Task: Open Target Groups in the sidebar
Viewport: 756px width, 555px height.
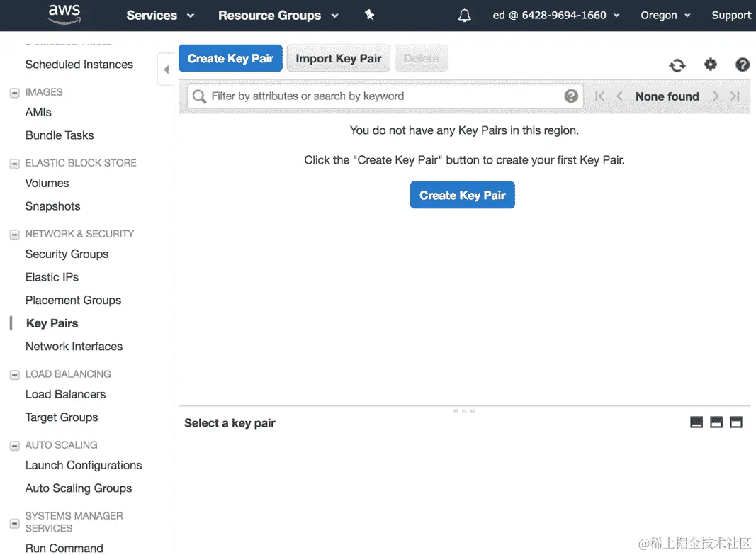Action: coord(61,417)
